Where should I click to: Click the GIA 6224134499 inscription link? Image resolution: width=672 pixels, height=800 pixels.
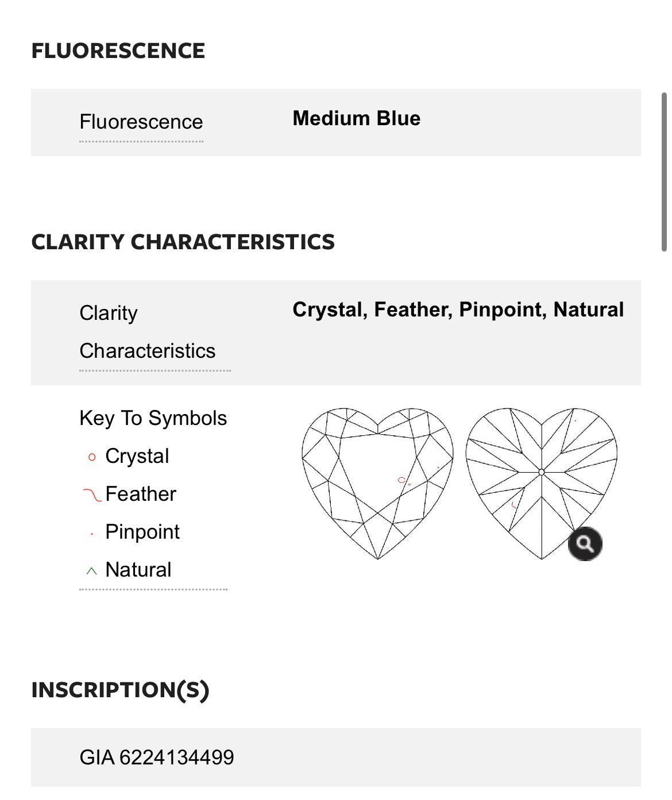158,758
